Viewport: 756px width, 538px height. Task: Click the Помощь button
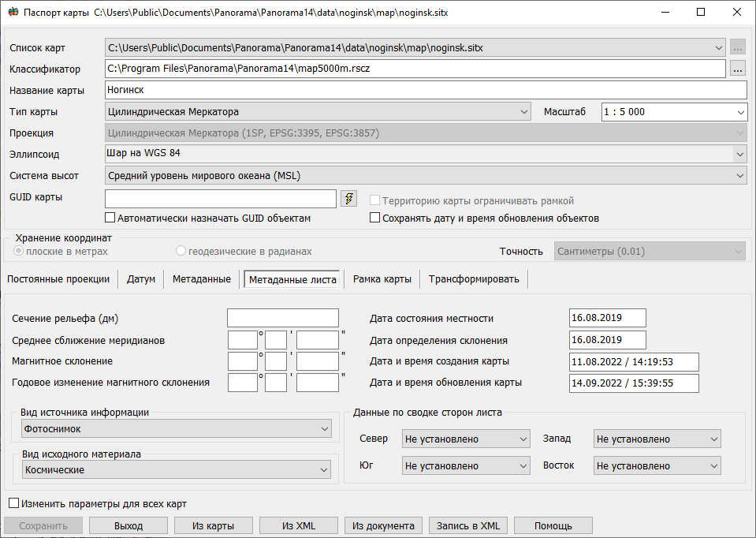(552, 525)
